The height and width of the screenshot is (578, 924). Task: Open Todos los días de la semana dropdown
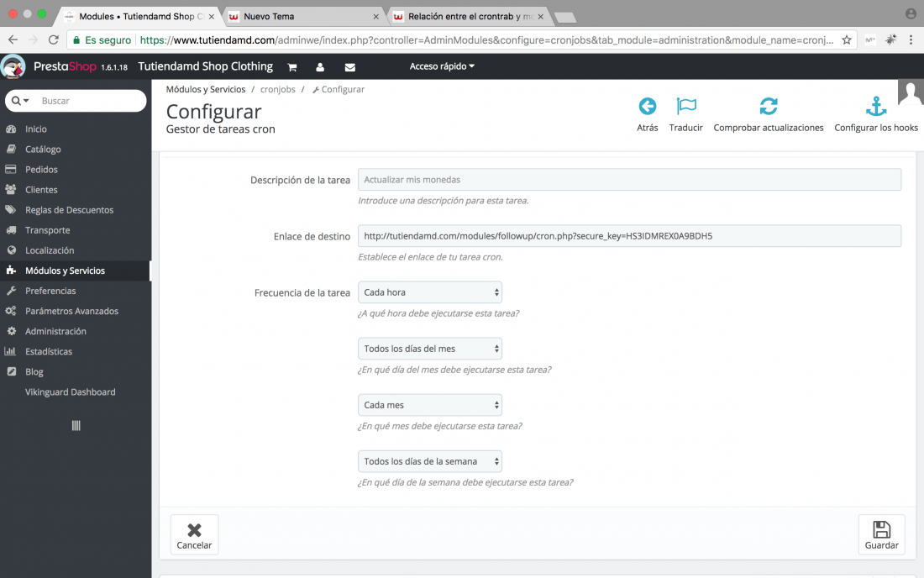[429, 461]
